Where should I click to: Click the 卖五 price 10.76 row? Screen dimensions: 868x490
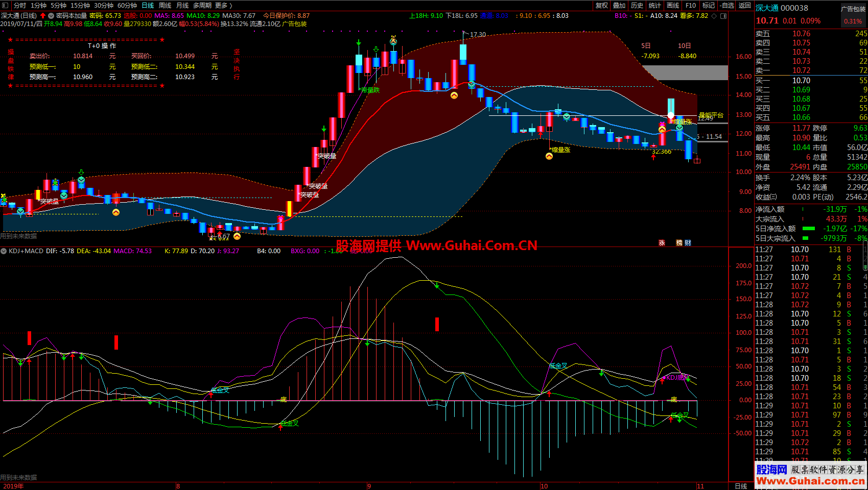click(811, 34)
